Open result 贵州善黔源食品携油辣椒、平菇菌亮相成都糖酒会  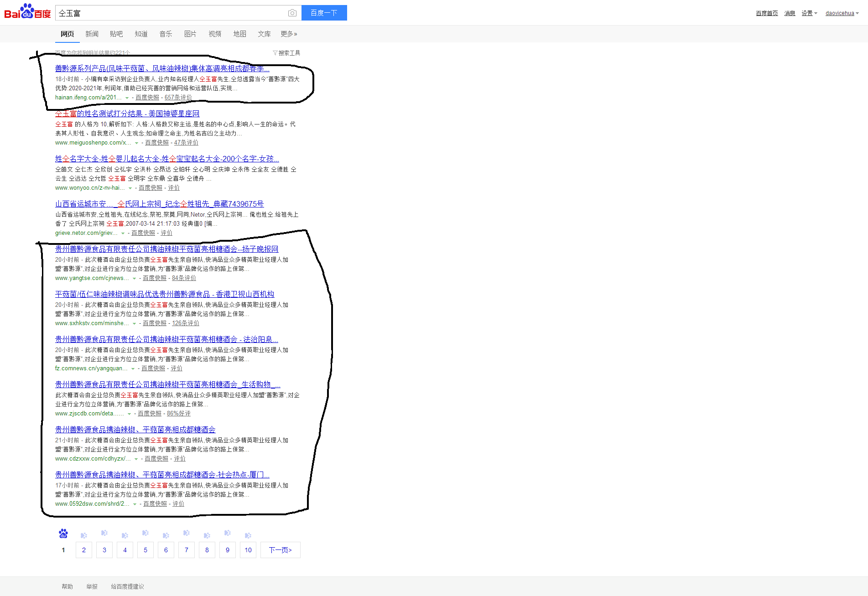coord(135,430)
